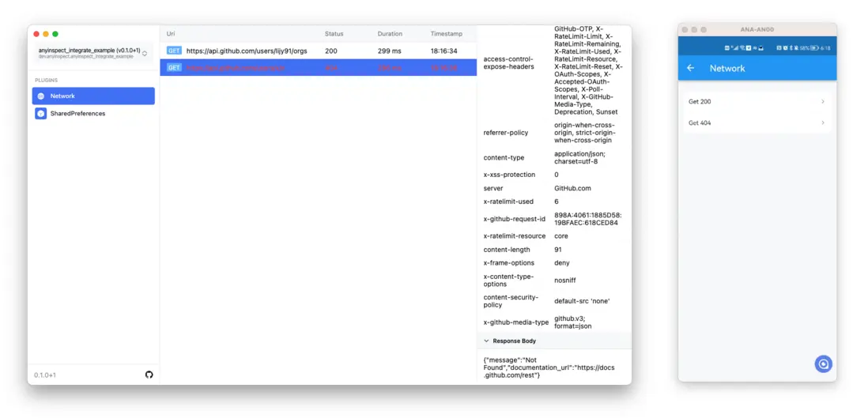Click the Uri column header
Screen dimensions: 868x418
(171, 34)
